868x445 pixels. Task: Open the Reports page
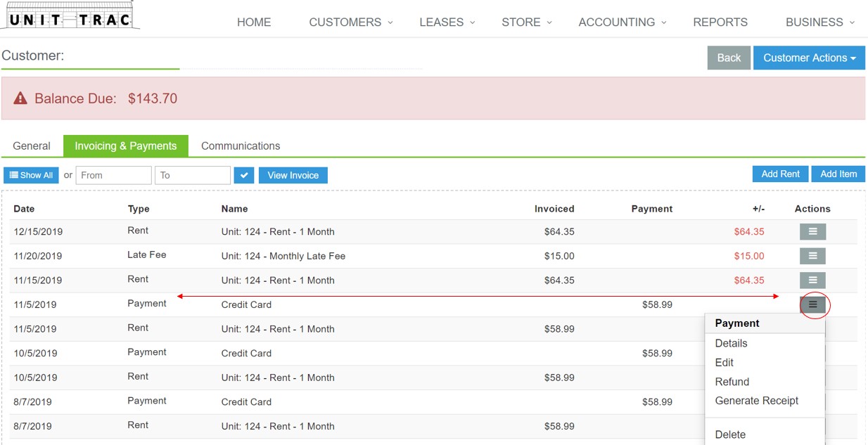720,22
